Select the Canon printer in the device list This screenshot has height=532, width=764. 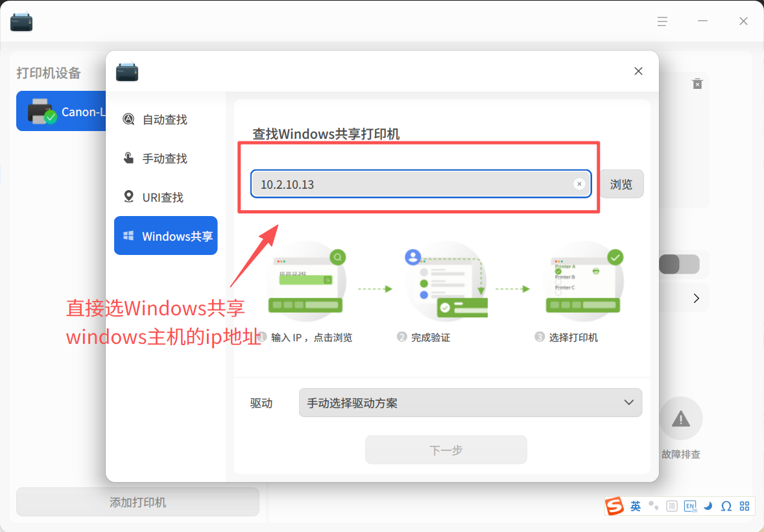tap(62, 111)
